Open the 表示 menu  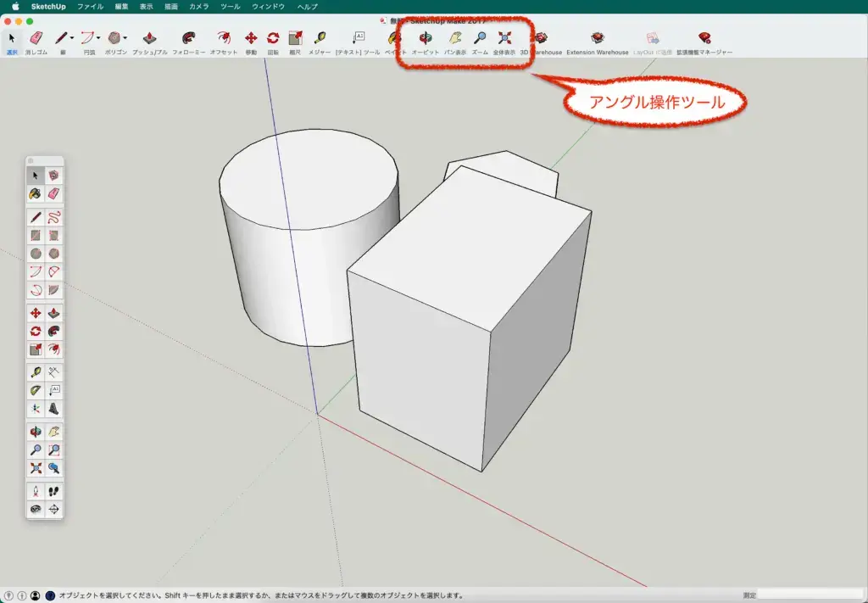click(x=146, y=7)
